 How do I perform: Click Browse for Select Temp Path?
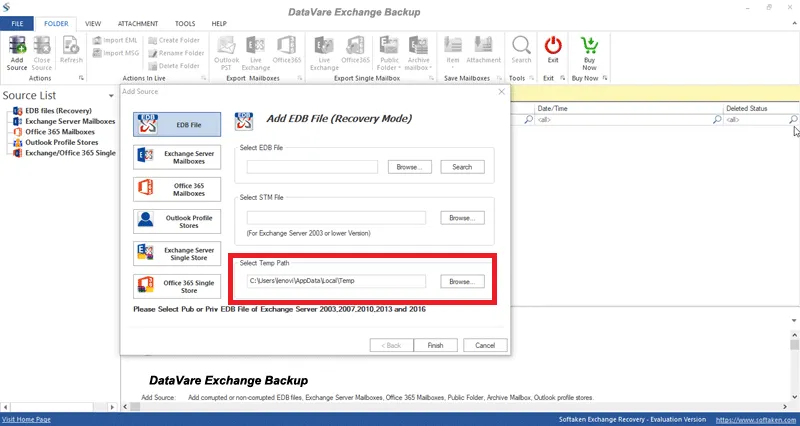click(x=462, y=281)
